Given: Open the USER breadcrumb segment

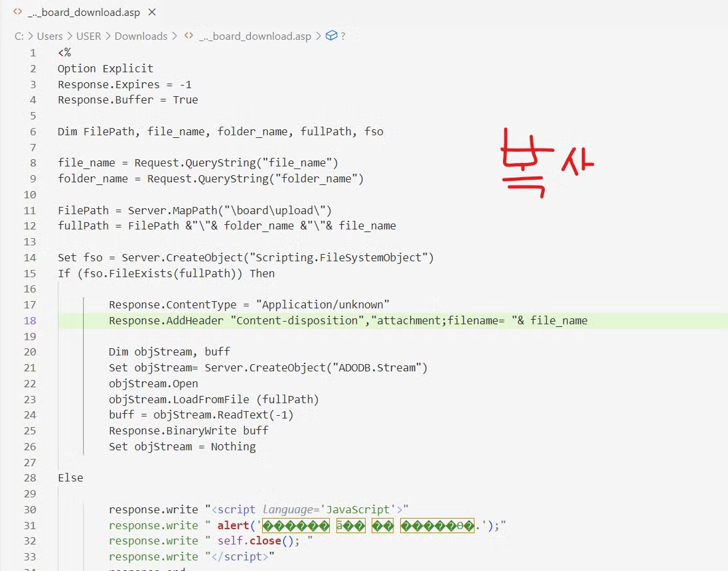Looking at the screenshot, I should point(88,36).
